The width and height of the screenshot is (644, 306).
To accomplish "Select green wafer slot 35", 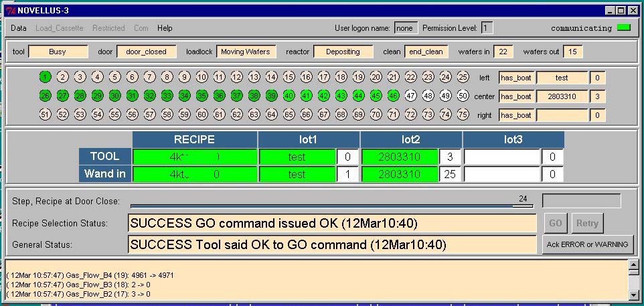I will coord(202,96).
